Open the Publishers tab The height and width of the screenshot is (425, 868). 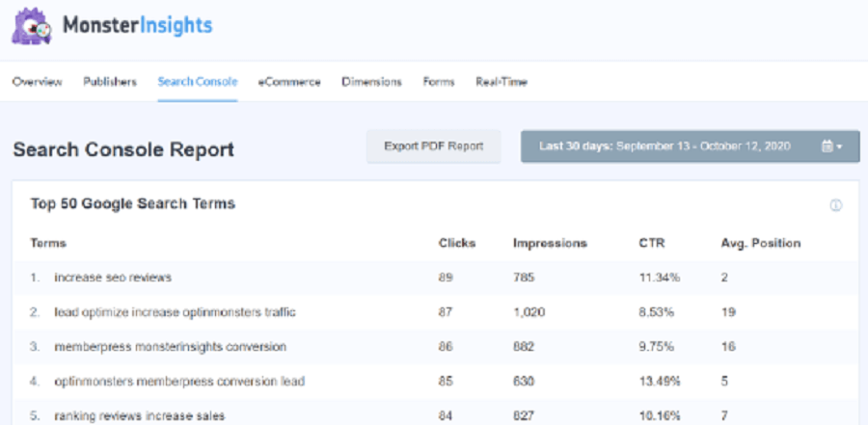pos(110,82)
